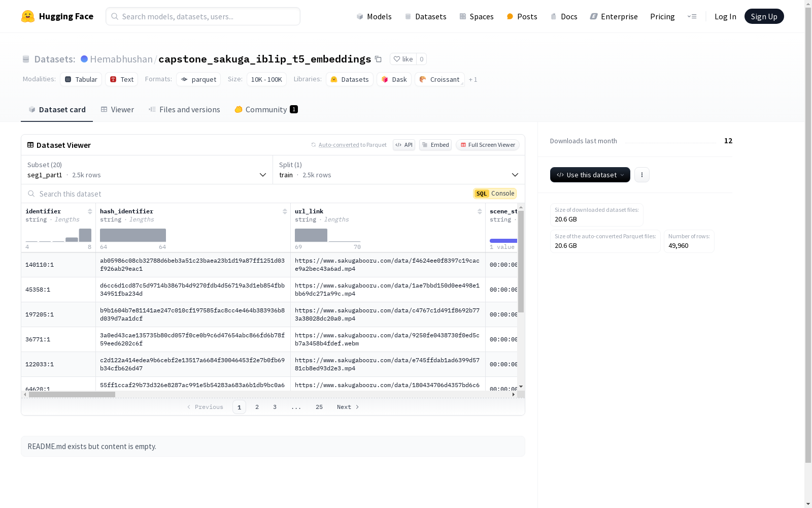Click the url cell ending f4624ee0f8397c19cac
Screen dimensions: 812x508
(x=388, y=265)
